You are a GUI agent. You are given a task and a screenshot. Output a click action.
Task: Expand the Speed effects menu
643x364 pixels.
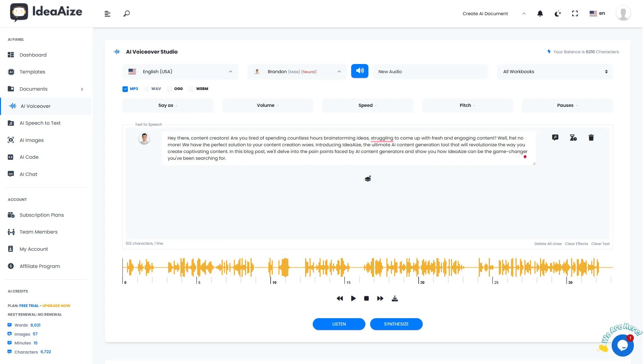[x=367, y=105]
